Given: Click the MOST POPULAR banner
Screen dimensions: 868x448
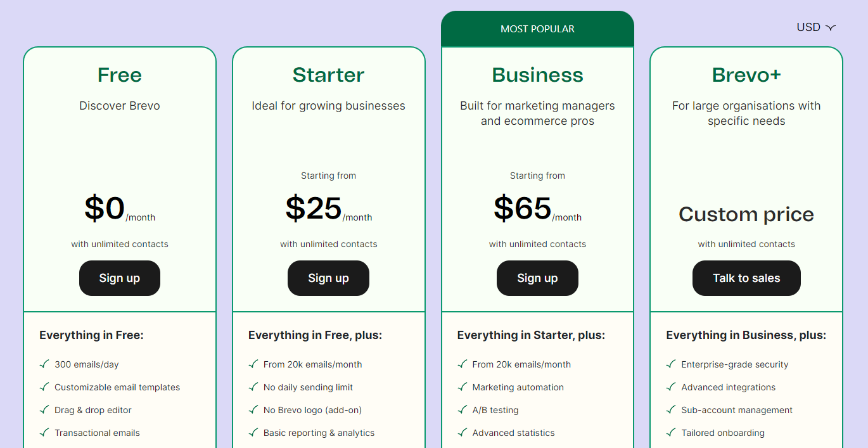Looking at the screenshot, I should [537, 29].
